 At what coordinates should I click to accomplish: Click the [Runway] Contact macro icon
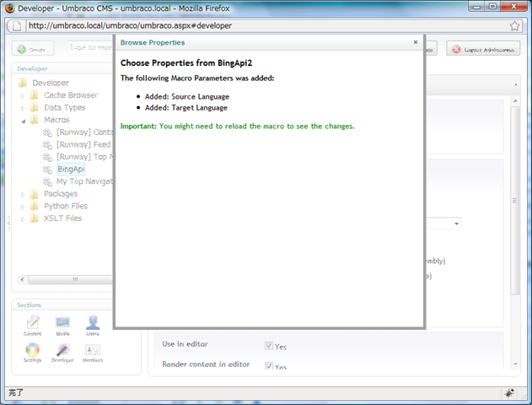(47, 132)
